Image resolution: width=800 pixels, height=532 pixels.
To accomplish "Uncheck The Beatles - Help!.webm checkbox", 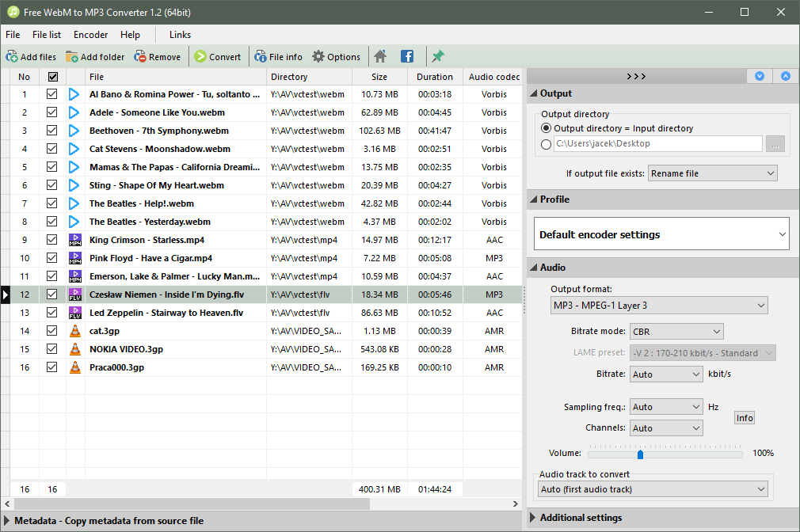I will (51, 203).
